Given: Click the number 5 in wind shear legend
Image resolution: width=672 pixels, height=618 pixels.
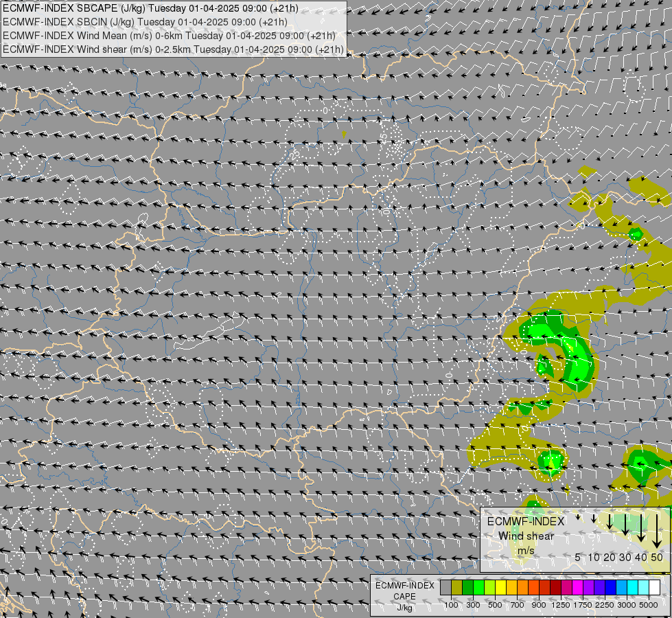Looking at the screenshot, I should click(x=578, y=557).
